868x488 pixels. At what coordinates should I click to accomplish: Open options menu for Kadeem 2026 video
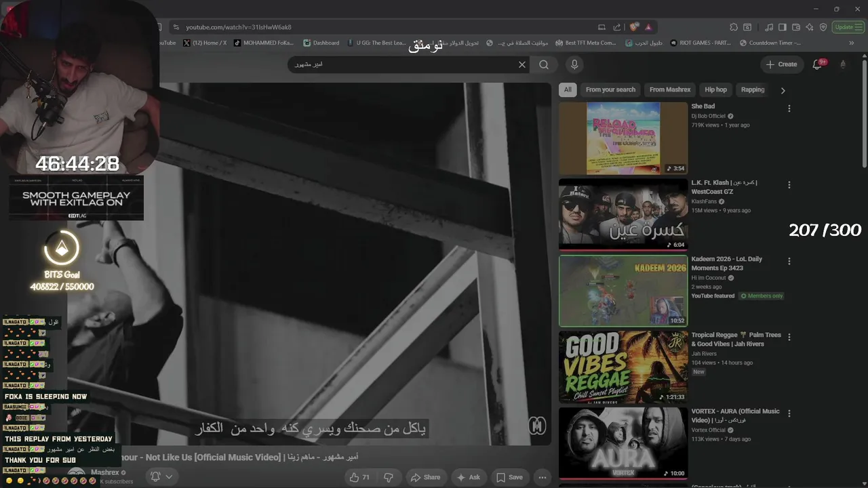coord(789,261)
